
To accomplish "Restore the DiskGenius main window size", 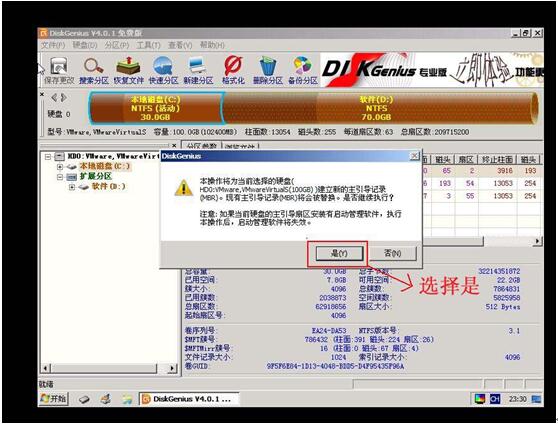I will point(526,33).
